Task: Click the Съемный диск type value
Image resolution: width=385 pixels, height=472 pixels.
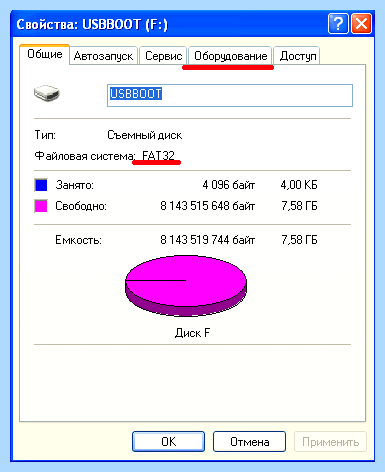Action: [145, 135]
